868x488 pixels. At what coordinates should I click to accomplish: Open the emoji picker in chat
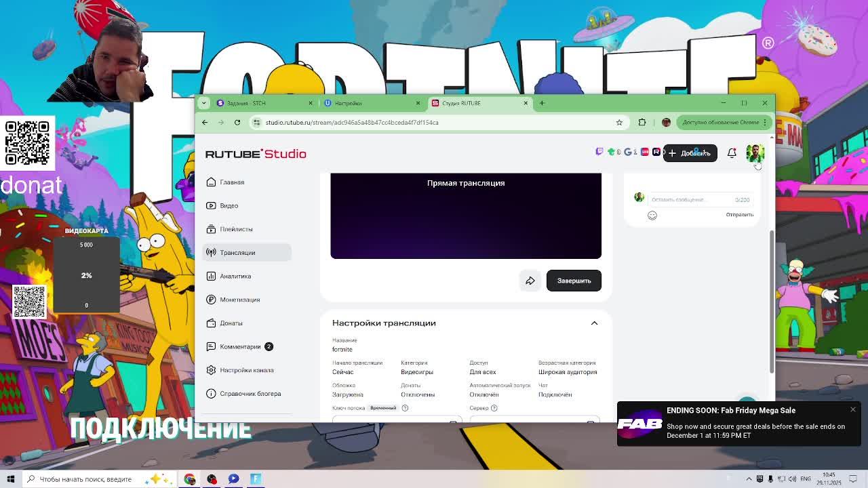(652, 216)
